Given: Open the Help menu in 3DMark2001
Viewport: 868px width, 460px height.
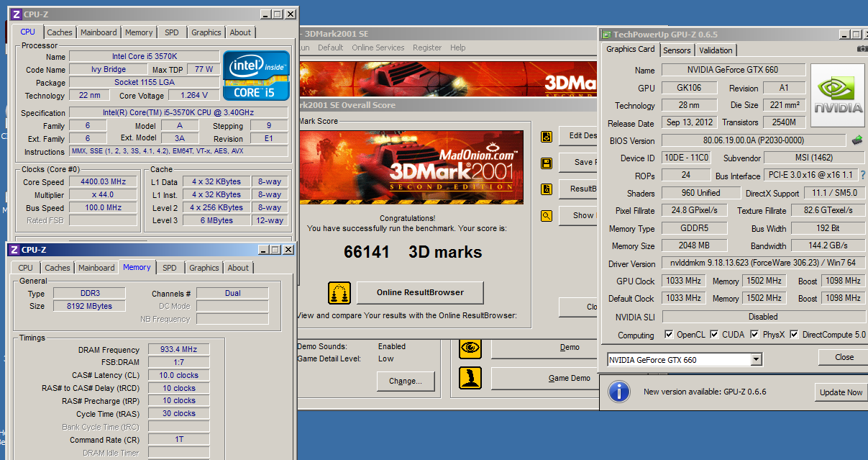Looking at the screenshot, I should click(458, 48).
